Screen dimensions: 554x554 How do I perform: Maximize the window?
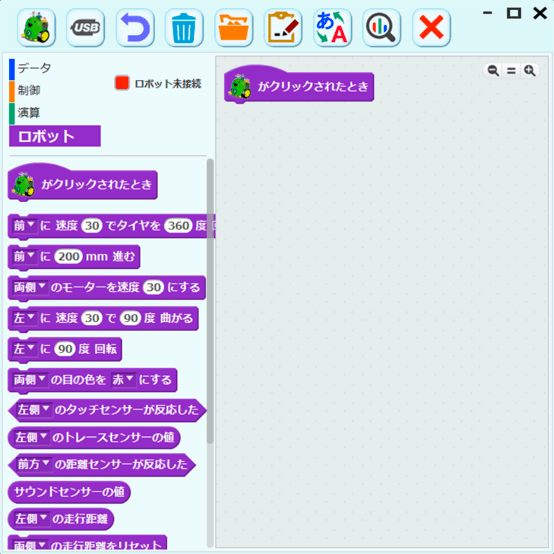514,13
